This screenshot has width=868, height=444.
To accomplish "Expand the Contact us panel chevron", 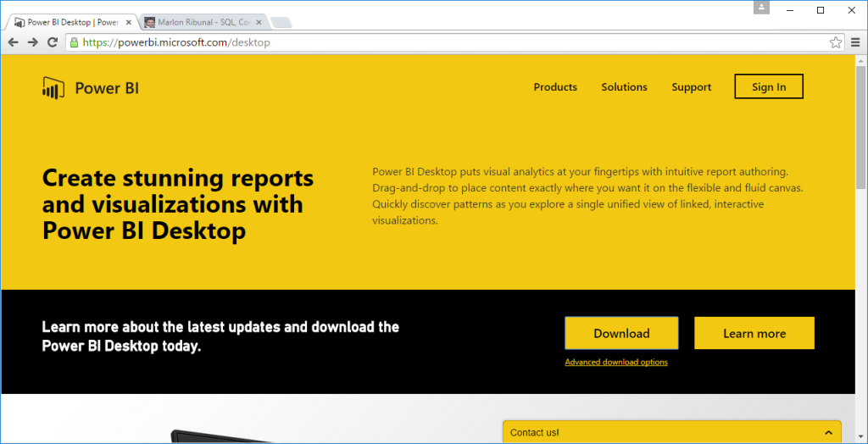I will [828, 433].
